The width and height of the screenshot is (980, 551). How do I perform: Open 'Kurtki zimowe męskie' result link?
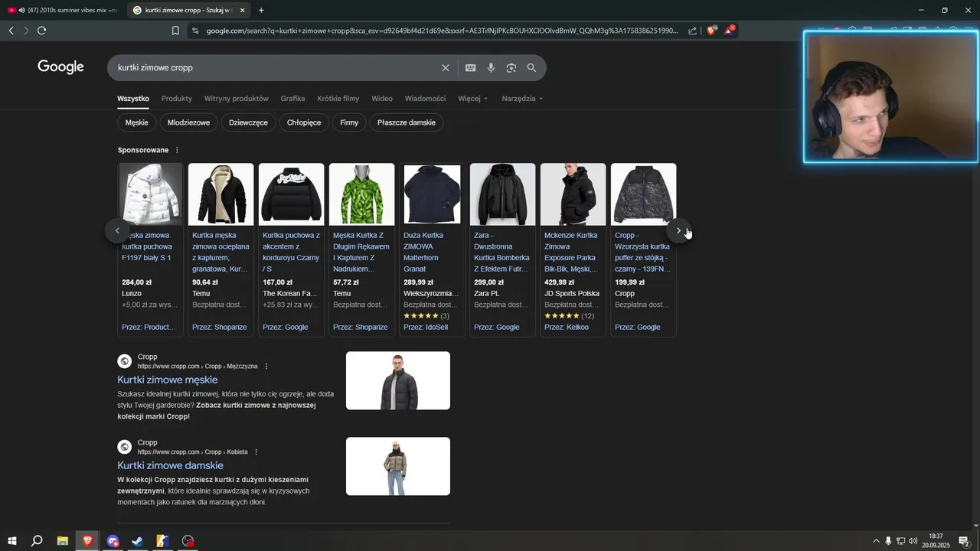pyautogui.click(x=168, y=380)
